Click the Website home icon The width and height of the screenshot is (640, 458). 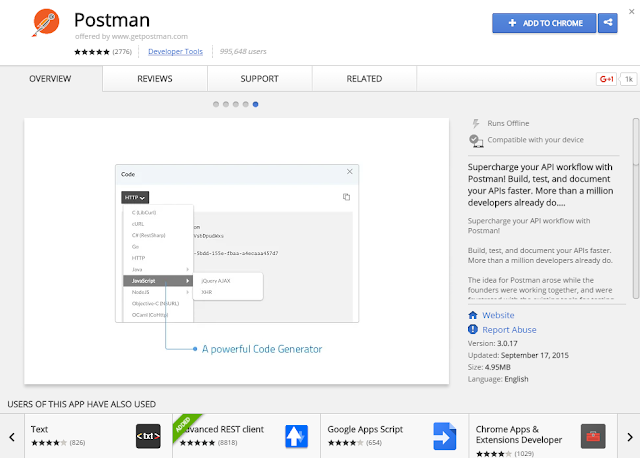click(x=473, y=315)
